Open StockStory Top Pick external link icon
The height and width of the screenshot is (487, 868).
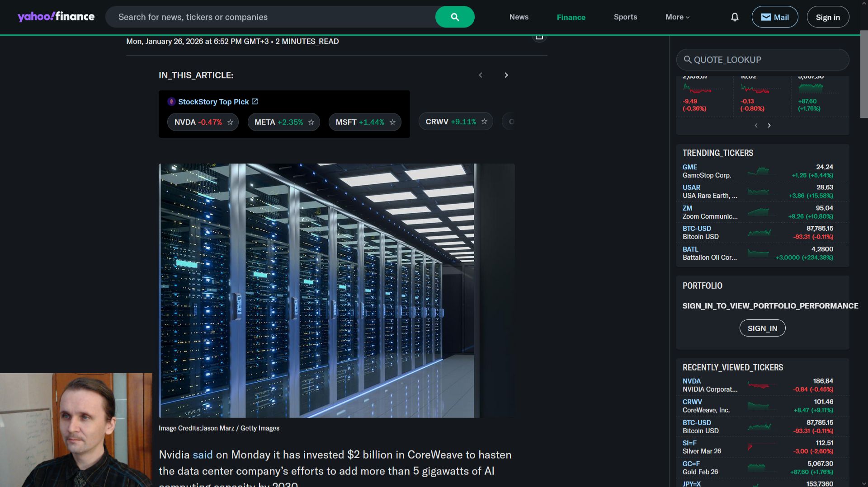tap(255, 102)
